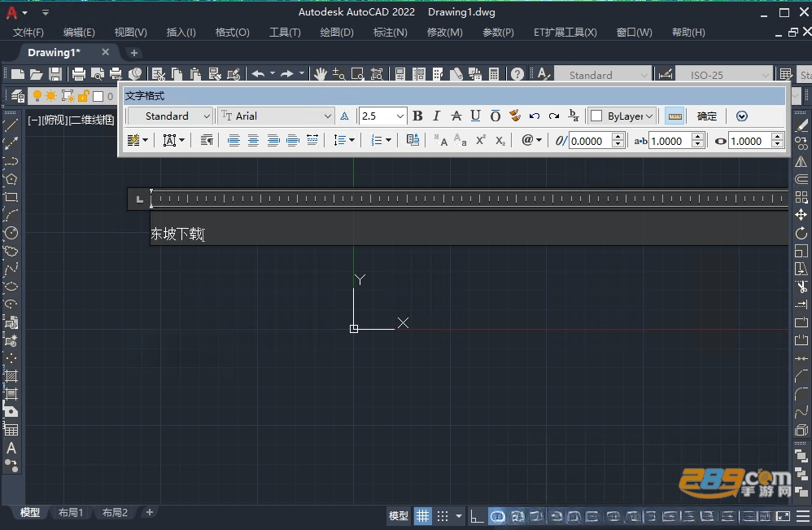
Task: Switch to the 布局2 layout tab
Action: click(x=115, y=512)
